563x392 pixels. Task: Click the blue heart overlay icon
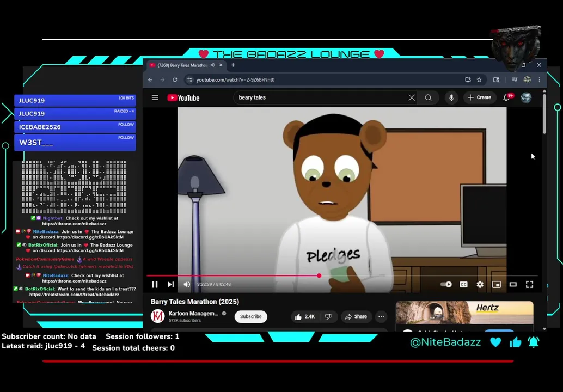[495, 342]
